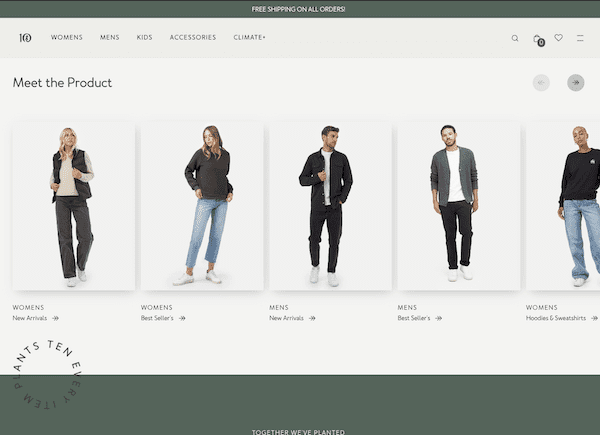Open the wishlist heart icon
600x435 pixels.
pyautogui.click(x=559, y=38)
